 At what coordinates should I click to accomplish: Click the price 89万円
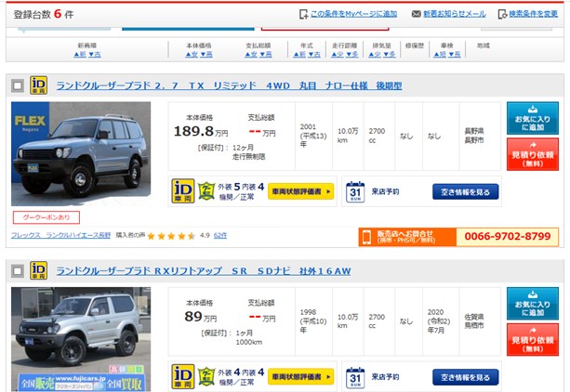[201, 317]
